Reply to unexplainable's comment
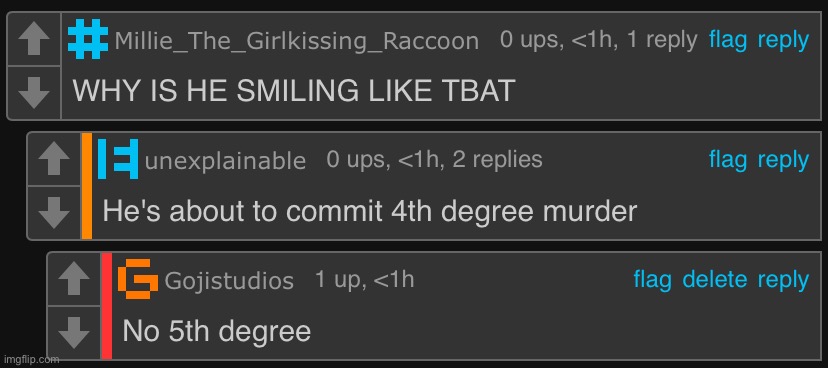The image size is (828, 368). 783,161
